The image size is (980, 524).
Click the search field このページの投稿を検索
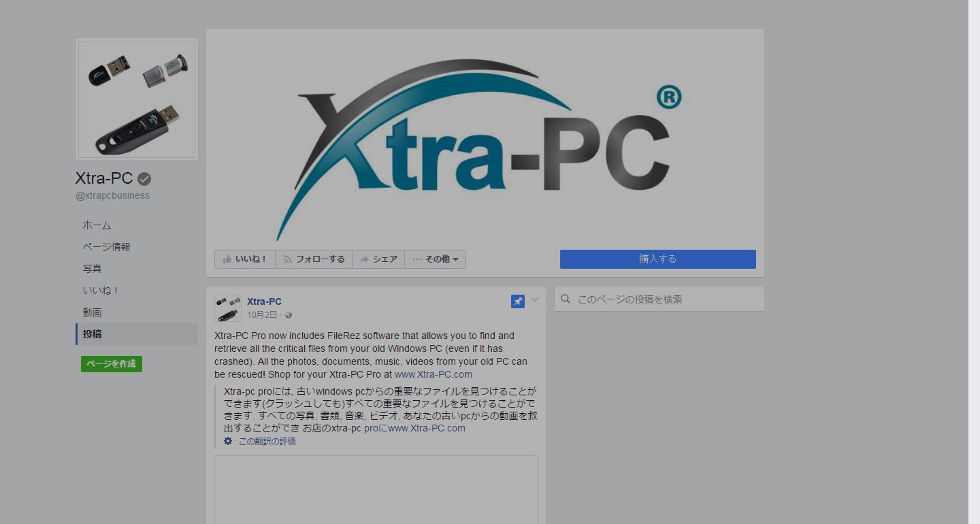tap(659, 299)
